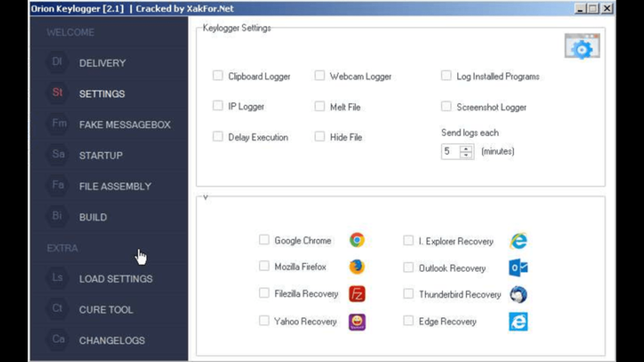Click the Internet Explorer logo icon
644x362 pixels.
coord(518,241)
